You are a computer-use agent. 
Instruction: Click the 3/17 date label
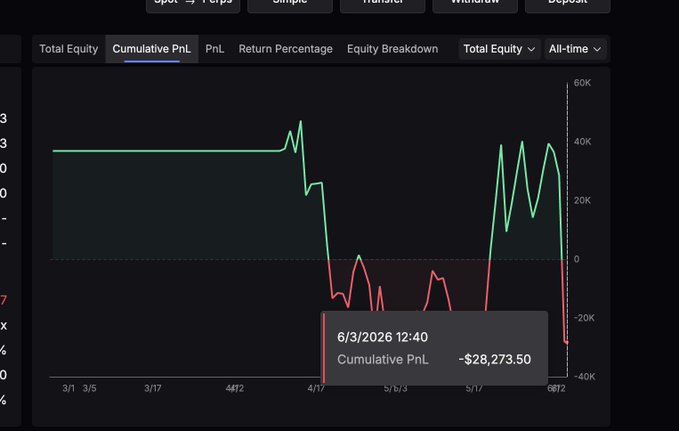152,388
